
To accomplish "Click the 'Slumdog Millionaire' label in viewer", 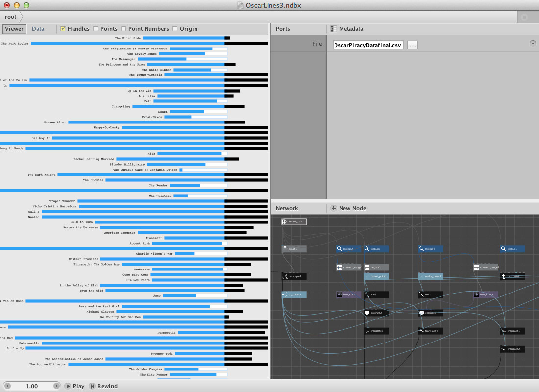I will 127,164.
